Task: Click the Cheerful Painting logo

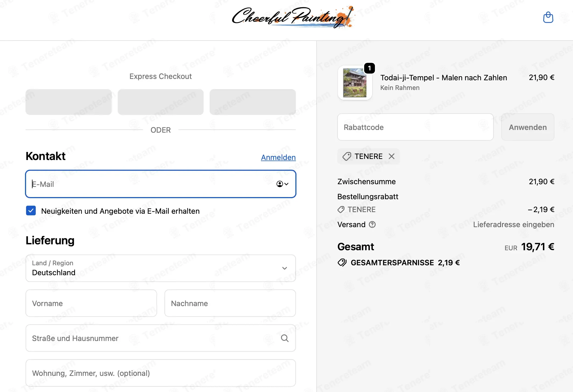Action: pyautogui.click(x=293, y=17)
